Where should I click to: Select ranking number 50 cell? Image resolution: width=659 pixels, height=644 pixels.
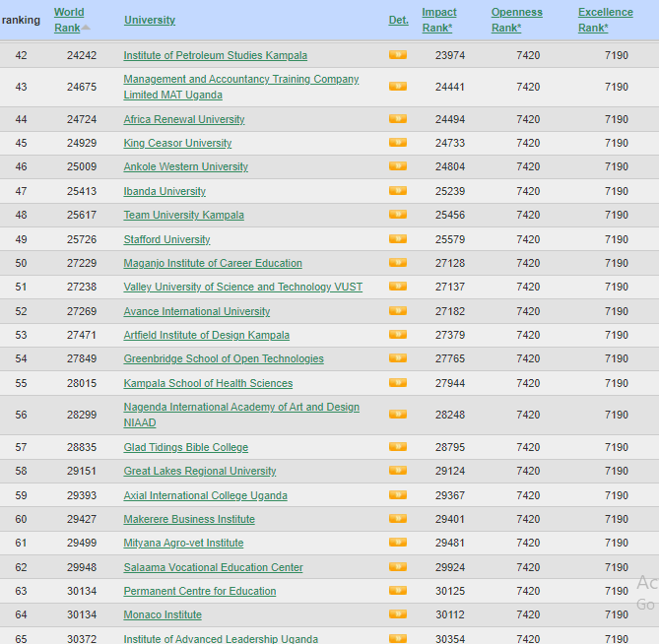pos(21,263)
